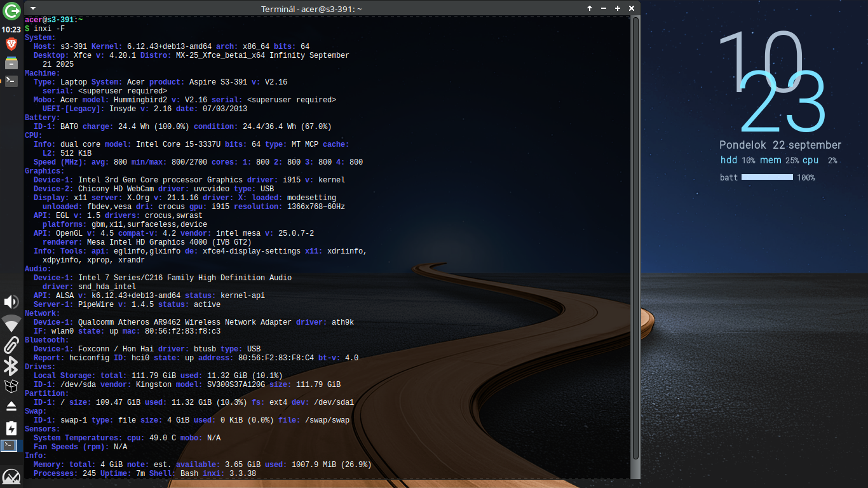Click kernel value '6.12.43+deb13-amd64' in Host line
This screenshot has width=868, height=488.
[169, 46]
